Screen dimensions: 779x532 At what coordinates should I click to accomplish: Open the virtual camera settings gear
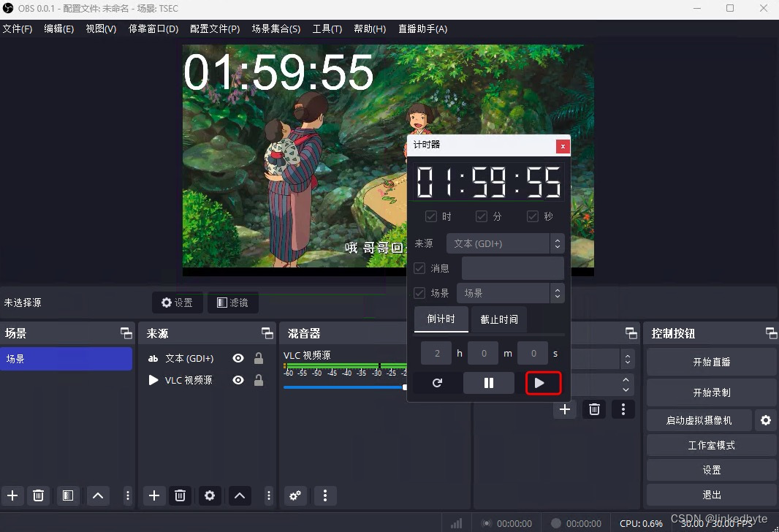[766, 420]
